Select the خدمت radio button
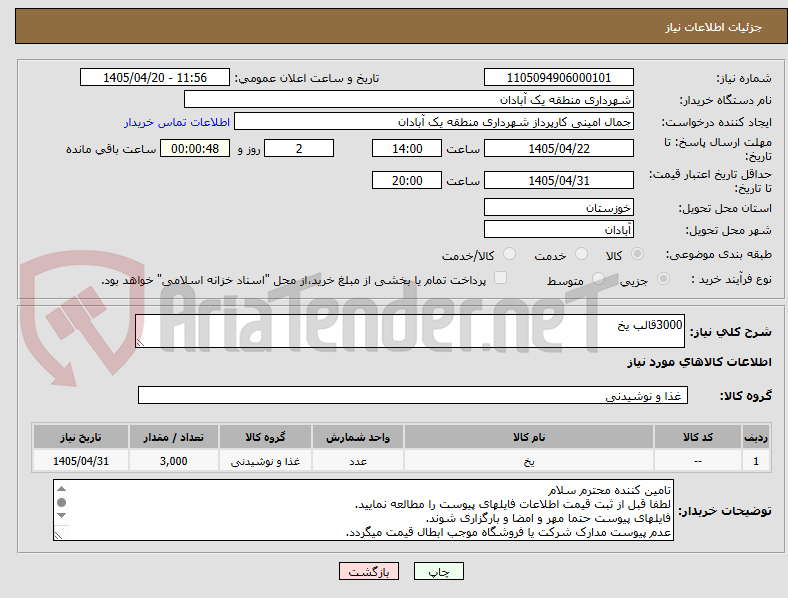Viewport: 788px width, 598px height. pos(581,254)
